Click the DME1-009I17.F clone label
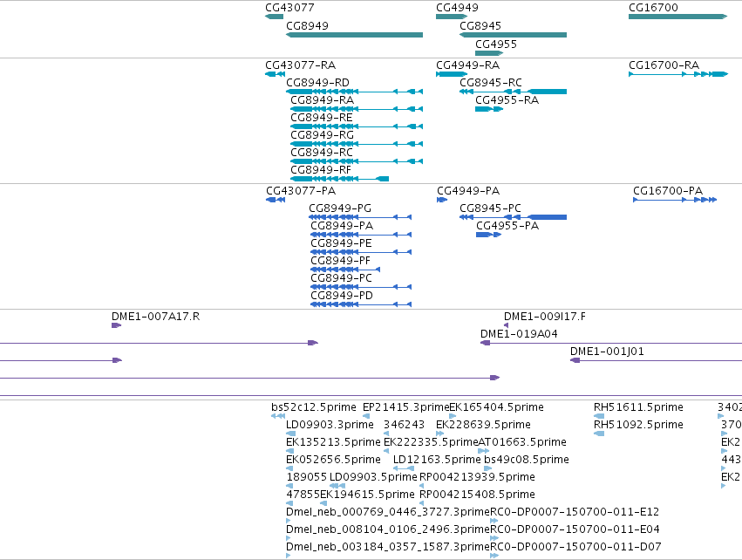Viewport: 742px width, 560px height. tap(545, 317)
